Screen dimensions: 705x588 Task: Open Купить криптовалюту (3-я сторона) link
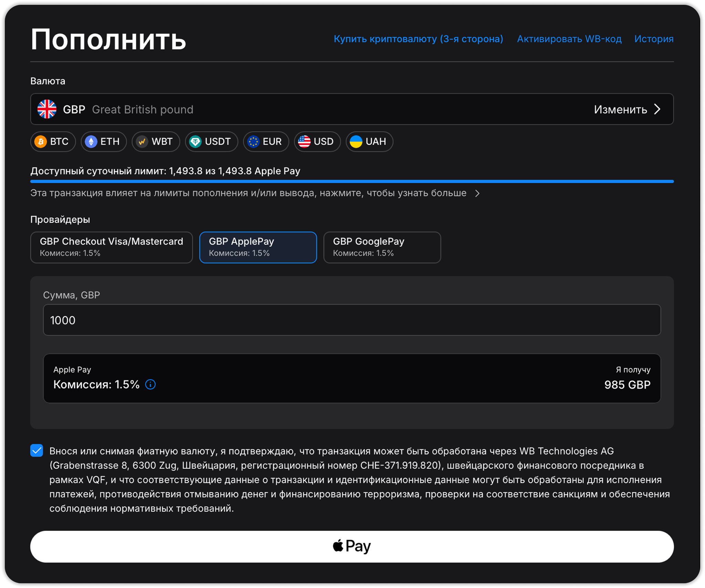(x=418, y=39)
